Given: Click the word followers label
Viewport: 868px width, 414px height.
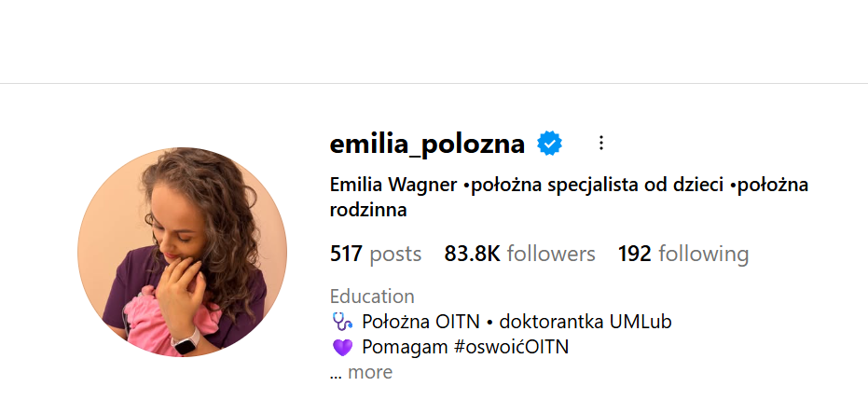Looking at the screenshot, I should click(x=551, y=254).
